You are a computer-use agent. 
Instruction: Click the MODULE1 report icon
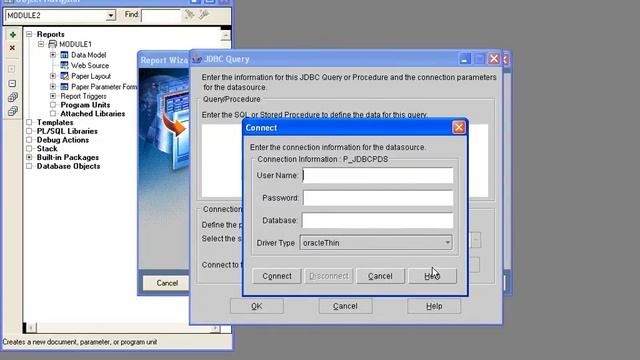pyautogui.click(x=53, y=44)
